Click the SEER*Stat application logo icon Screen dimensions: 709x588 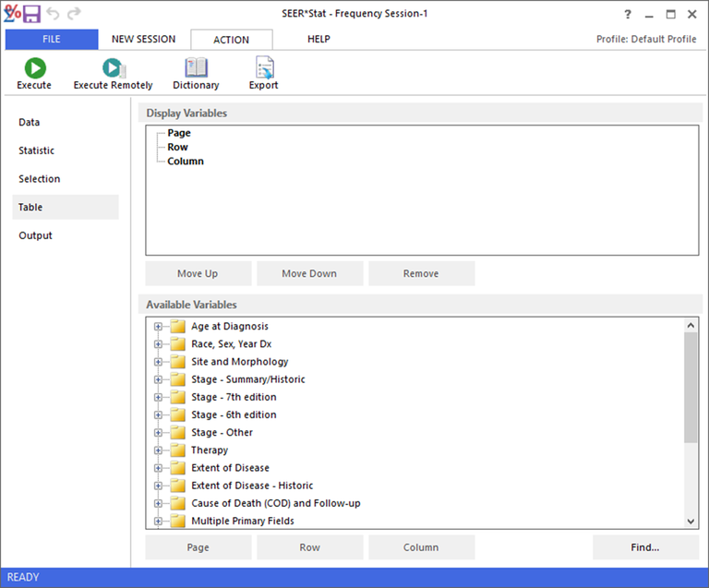click(12, 14)
